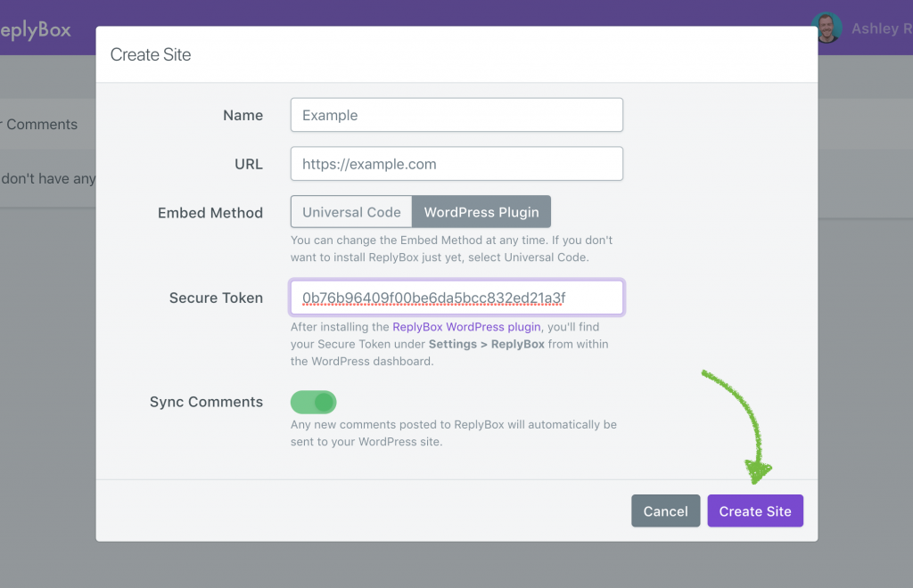Focus the Name input field
Viewport: 913px width, 588px height.
click(x=456, y=115)
